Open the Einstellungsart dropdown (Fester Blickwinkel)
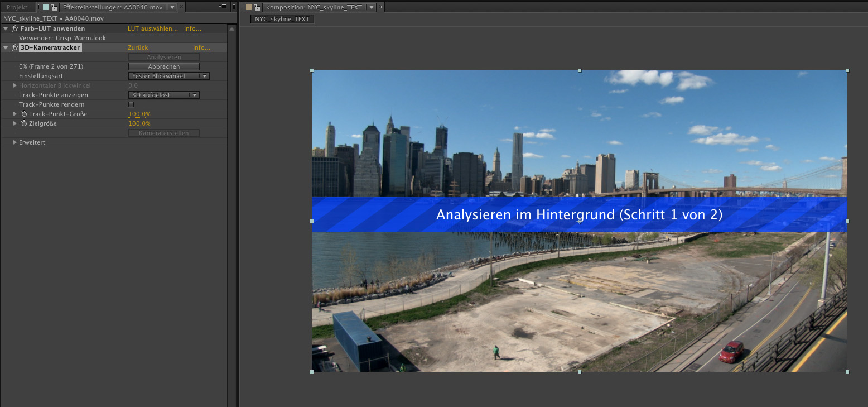 pyautogui.click(x=168, y=76)
